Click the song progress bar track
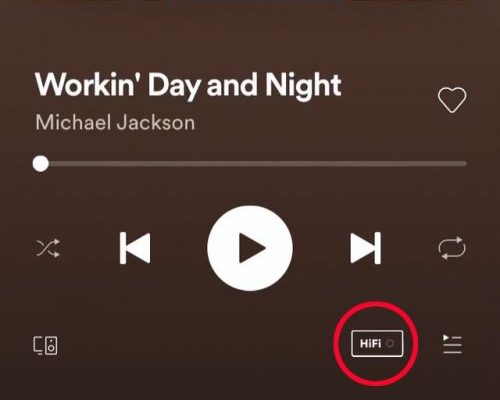 tap(250, 164)
